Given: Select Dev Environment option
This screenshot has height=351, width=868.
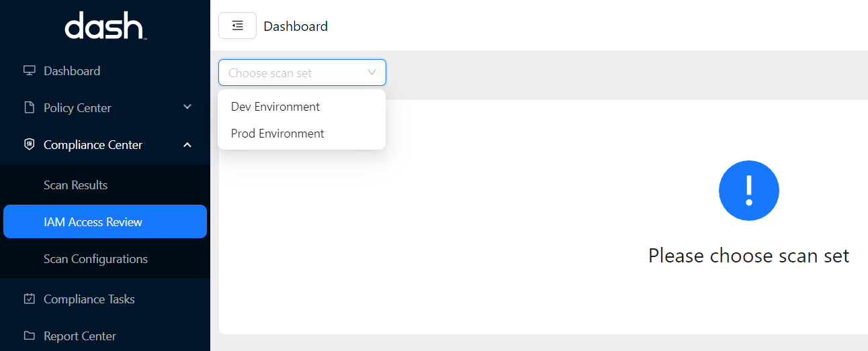Looking at the screenshot, I should tap(275, 107).
